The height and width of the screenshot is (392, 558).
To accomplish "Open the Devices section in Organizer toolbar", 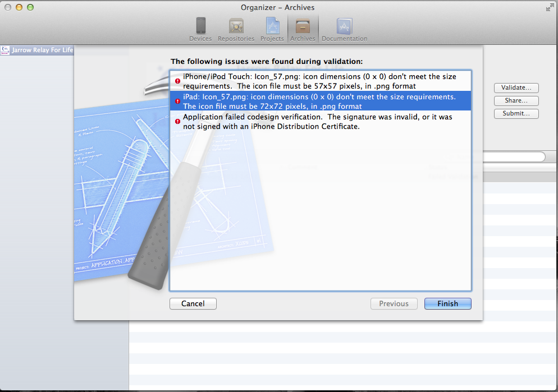I will [x=200, y=30].
